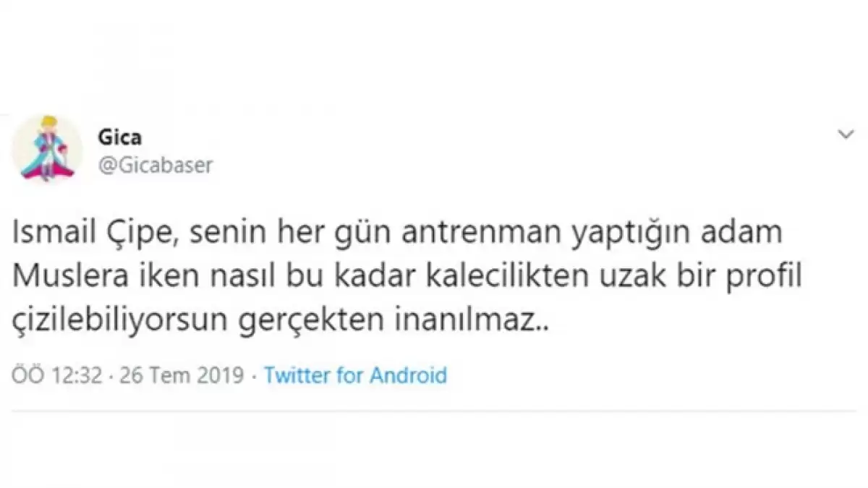Open the @Gicabaser handle link
868x488 pixels.
pos(153,165)
